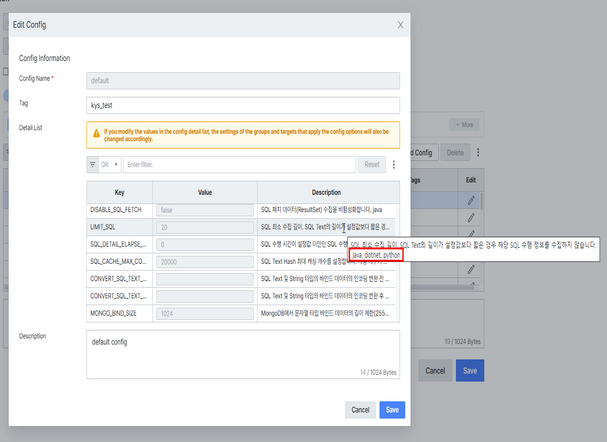Click the Reset filter button
Screen dimensions: 607x442
click(372, 164)
